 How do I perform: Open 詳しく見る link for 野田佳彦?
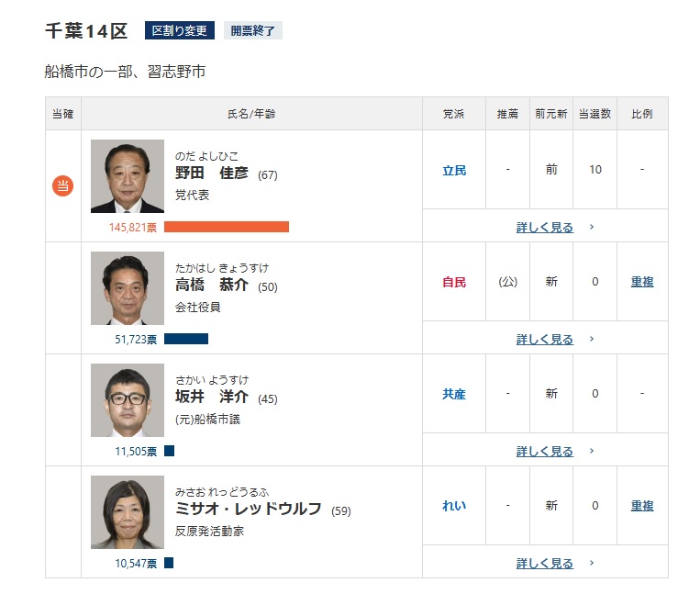544,227
